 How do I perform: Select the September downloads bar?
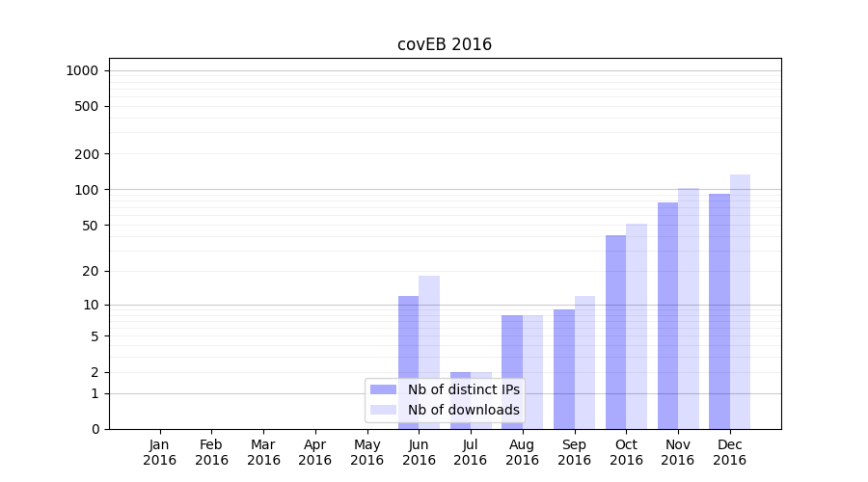(x=584, y=362)
